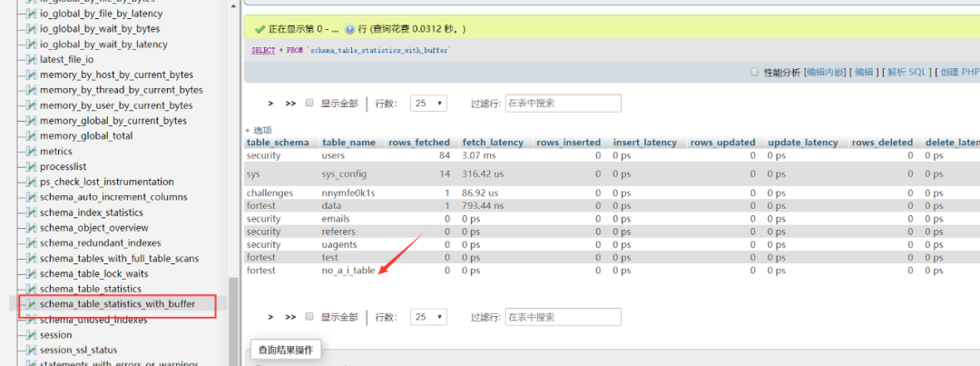
Task: Click the blue help icon in success message
Action: coord(350,29)
